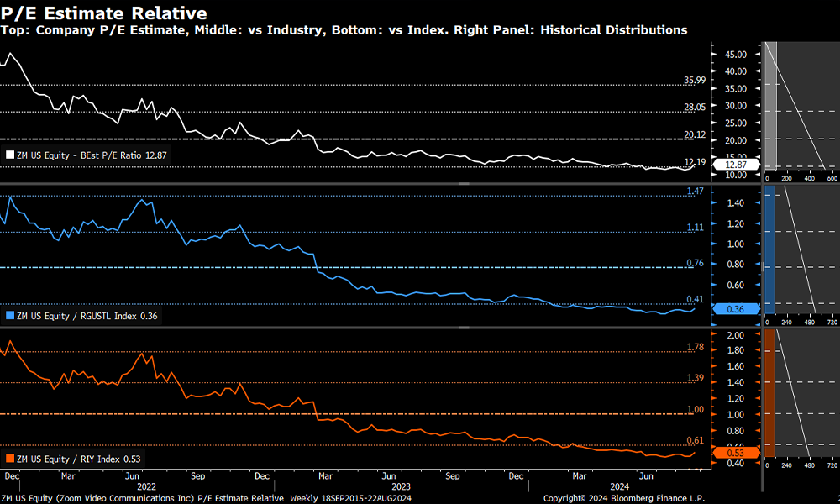Click the white 12.87 current value tag
840x504 pixels.
tap(736, 165)
